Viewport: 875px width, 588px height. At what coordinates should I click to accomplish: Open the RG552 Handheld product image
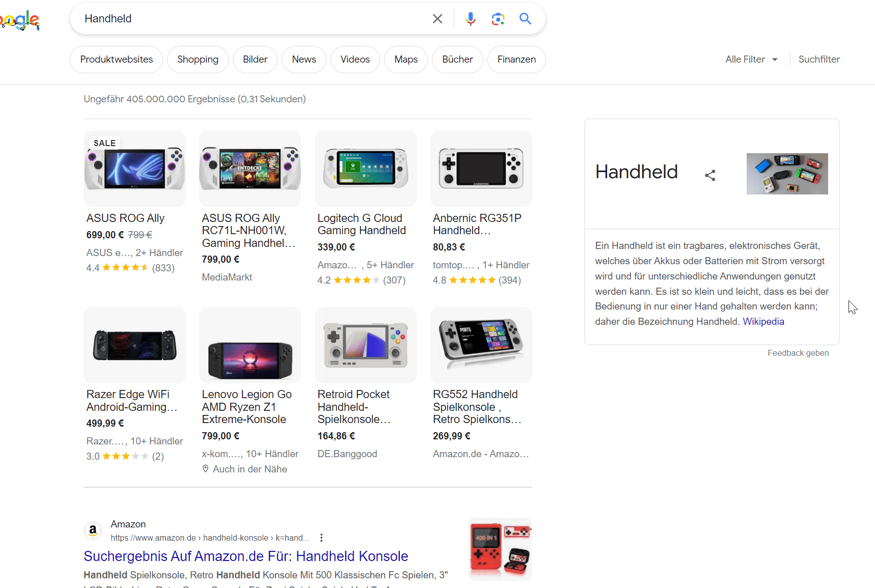pyautogui.click(x=481, y=345)
